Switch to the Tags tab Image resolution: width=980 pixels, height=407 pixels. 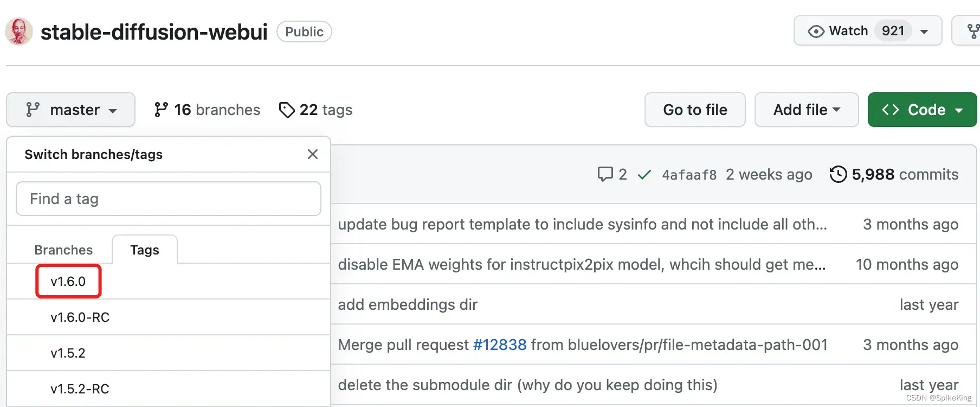pos(145,250)
